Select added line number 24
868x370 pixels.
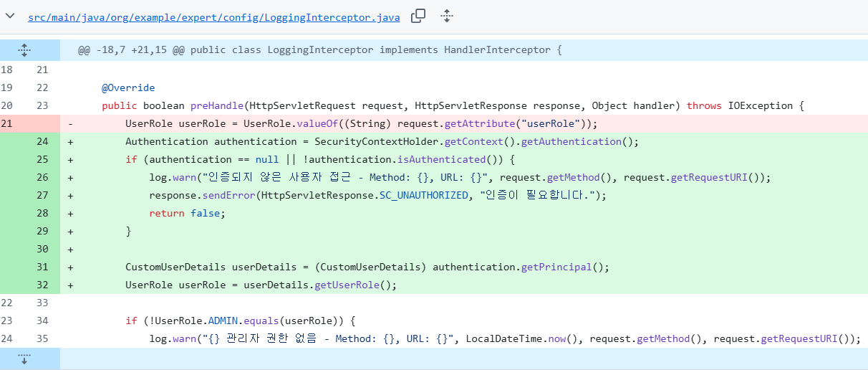point(42,141)
